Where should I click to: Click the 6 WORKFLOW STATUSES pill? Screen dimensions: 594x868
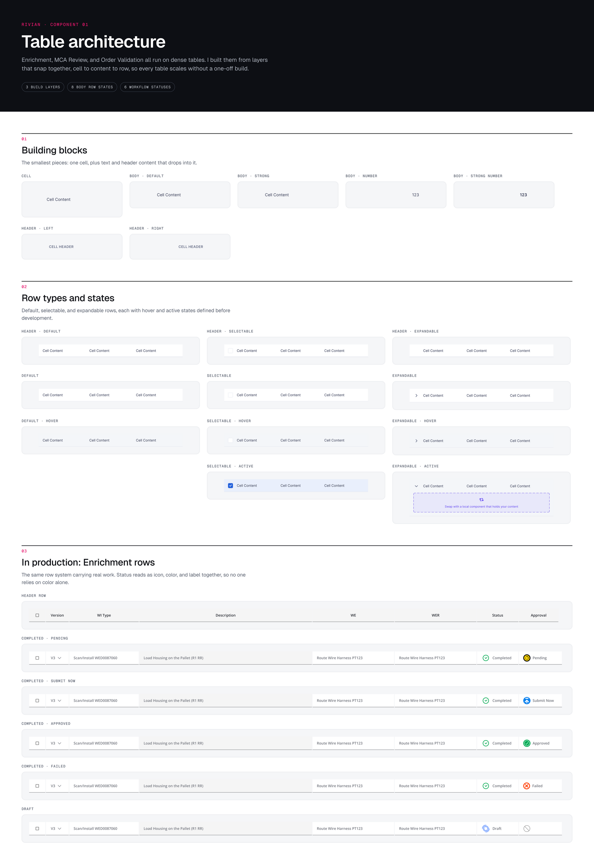tap(148, 87)
